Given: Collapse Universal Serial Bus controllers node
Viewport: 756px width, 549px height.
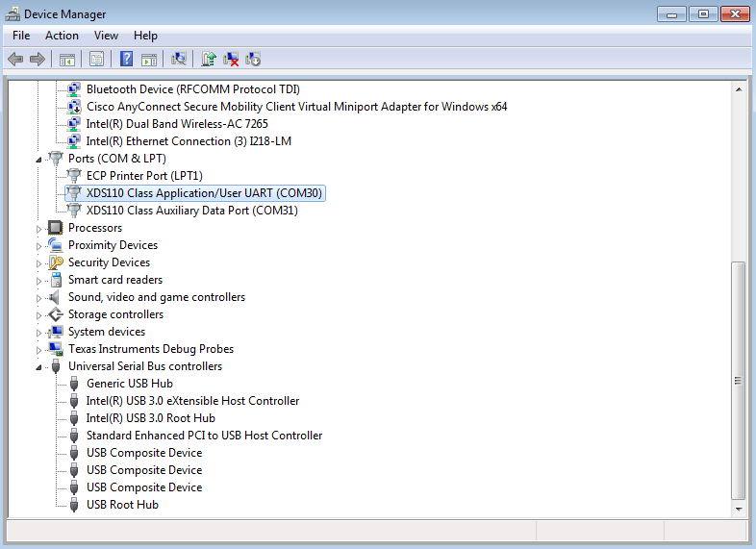Looking at the screenshot, I should coord(38,367).
